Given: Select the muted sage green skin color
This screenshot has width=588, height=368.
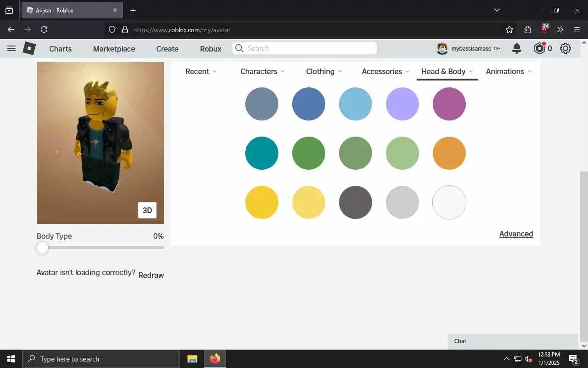Looking at the screenshot, I should [x=356, y=153].
